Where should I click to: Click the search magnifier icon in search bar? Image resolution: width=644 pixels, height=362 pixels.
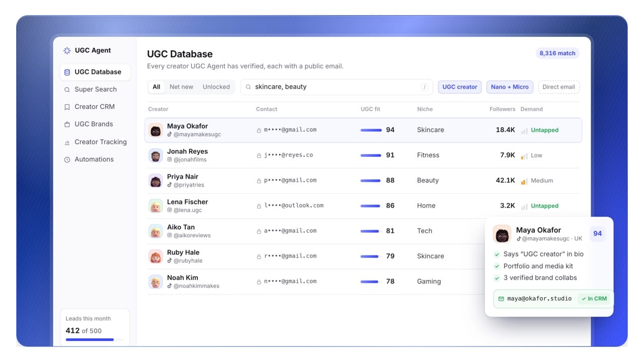(x=249, y=87)
